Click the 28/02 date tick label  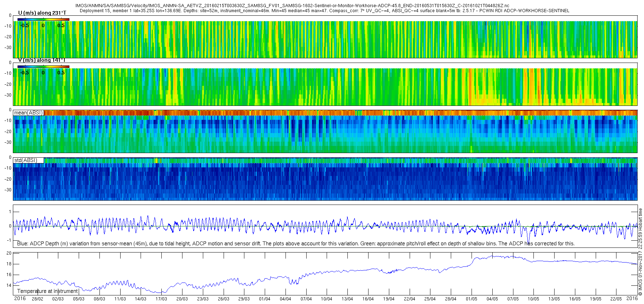(38, 299)
